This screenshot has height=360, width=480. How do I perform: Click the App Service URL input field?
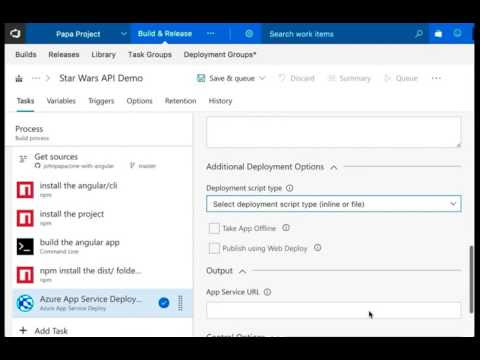pyautogui.click(x=334, y=311)
